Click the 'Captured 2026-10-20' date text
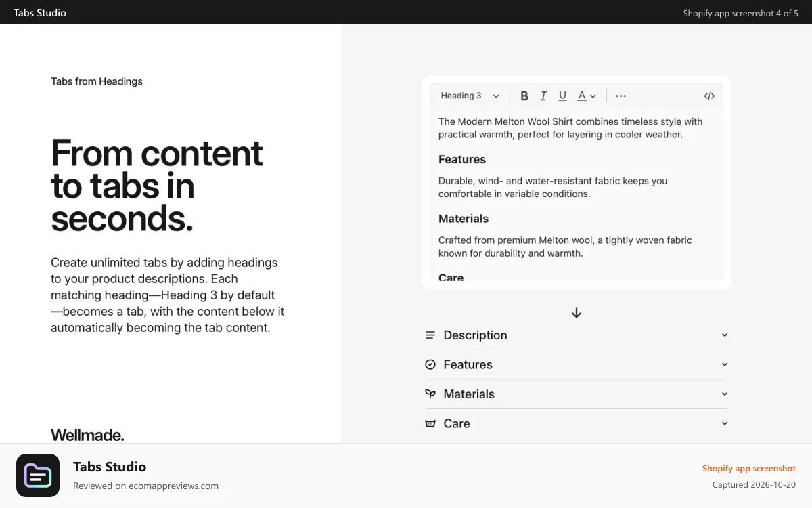This screenshot has height=508, width=812. (x=754, y=484)
